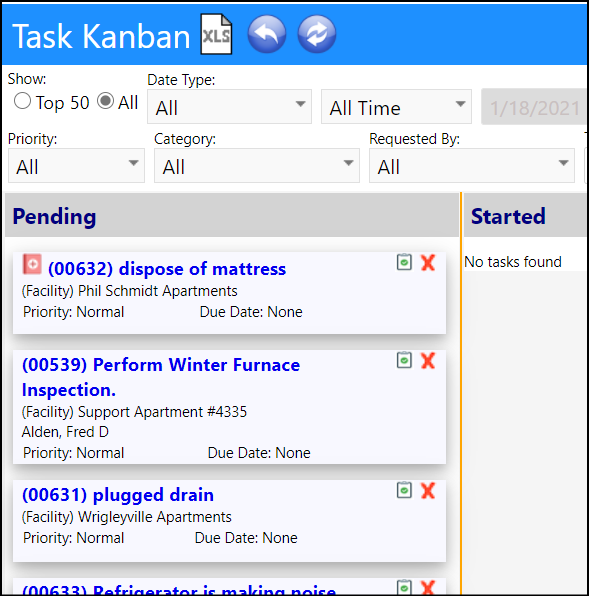Open the Date Type dropdown
Image resolution: width=589 pixels, height=596 pixels.
pos(230,107)
